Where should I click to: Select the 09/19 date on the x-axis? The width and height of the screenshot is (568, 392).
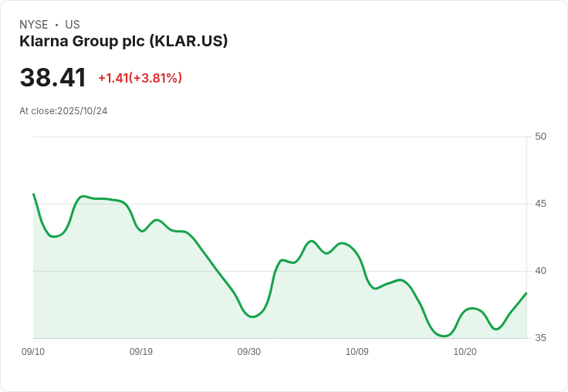click(x=141, y=352)
